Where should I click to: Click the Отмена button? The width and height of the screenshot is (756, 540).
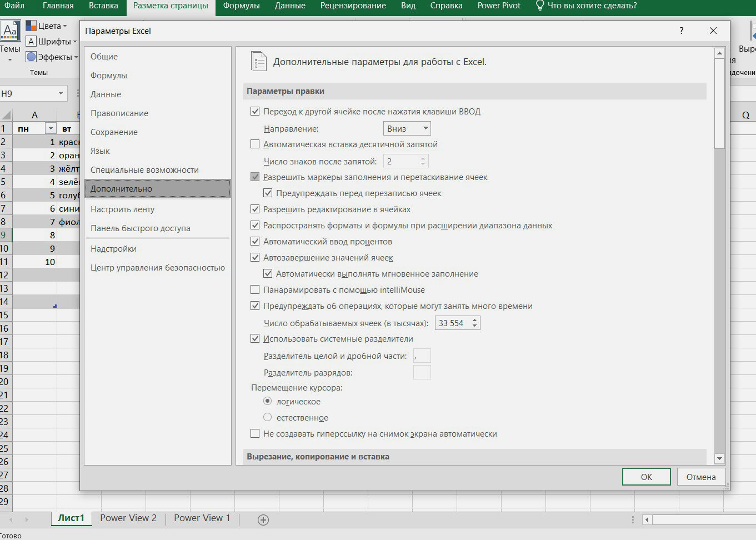point(701,477)
